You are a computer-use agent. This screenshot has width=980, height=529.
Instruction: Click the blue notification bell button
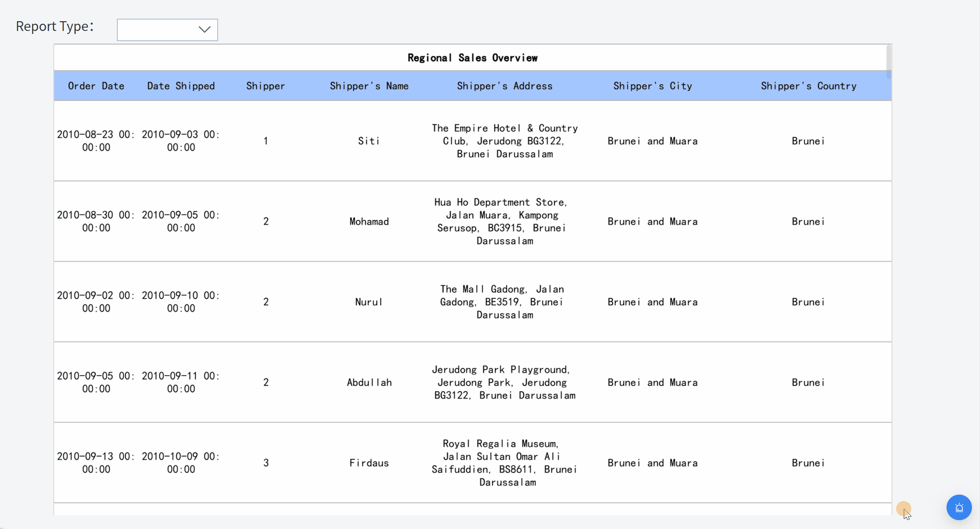click(959, 507)
